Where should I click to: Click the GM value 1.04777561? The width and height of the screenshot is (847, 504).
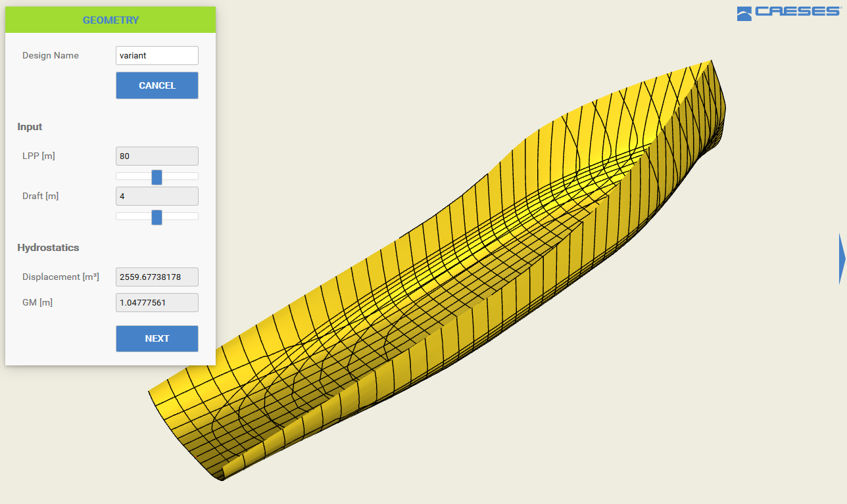click(x=157, y=303)
